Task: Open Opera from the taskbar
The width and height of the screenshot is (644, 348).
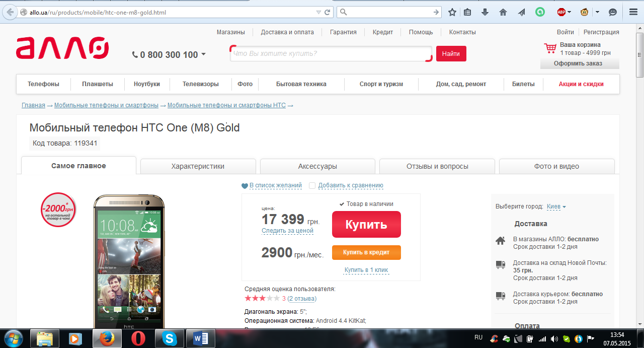Action: pyautogui.click(x=138, y=339)
